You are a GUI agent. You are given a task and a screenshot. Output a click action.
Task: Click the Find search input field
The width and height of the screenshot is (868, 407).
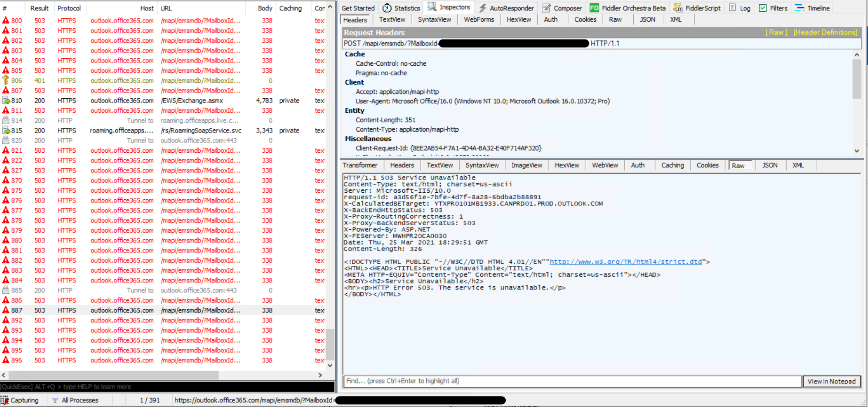click(573, 381)
